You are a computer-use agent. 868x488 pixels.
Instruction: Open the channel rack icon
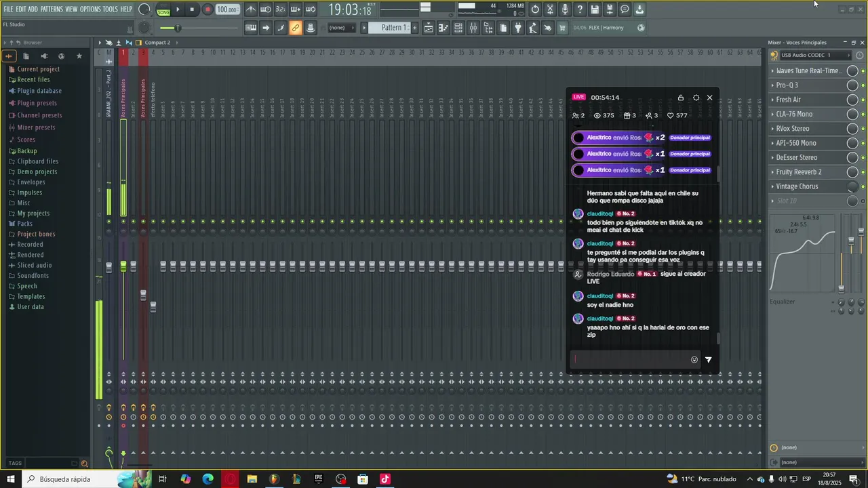click(x=458, y=28)
